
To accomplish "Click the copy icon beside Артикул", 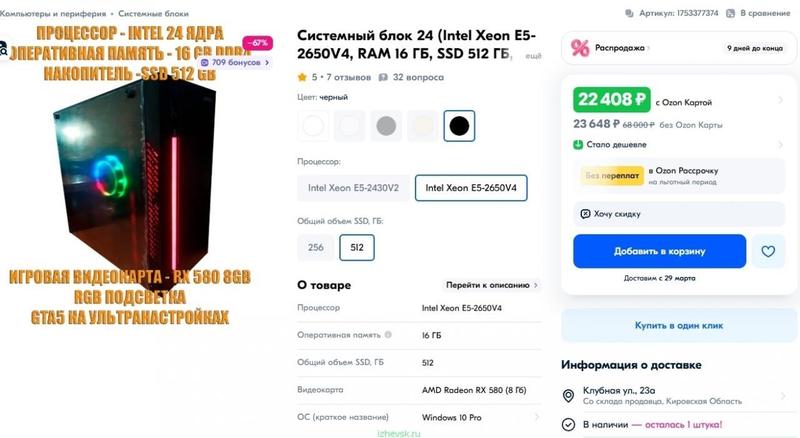I will click(x=630, y=13).
